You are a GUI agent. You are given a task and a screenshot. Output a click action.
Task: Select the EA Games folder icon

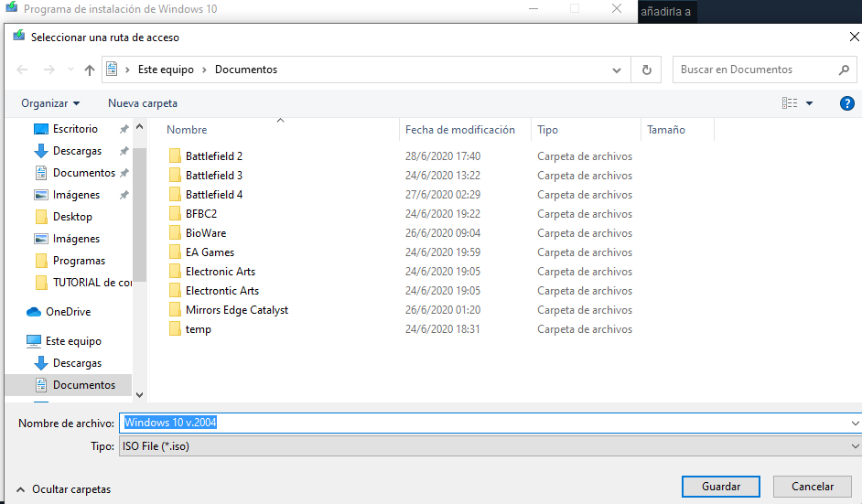click(175, 252)
